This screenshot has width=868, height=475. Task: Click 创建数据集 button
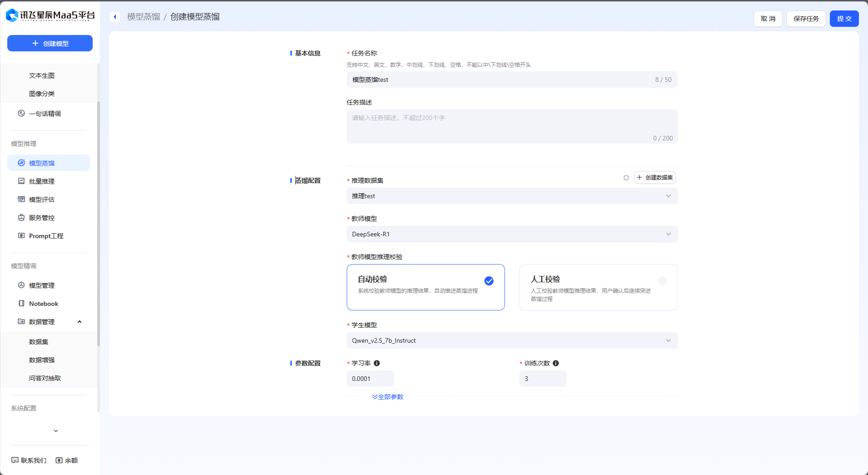(655, 177)
